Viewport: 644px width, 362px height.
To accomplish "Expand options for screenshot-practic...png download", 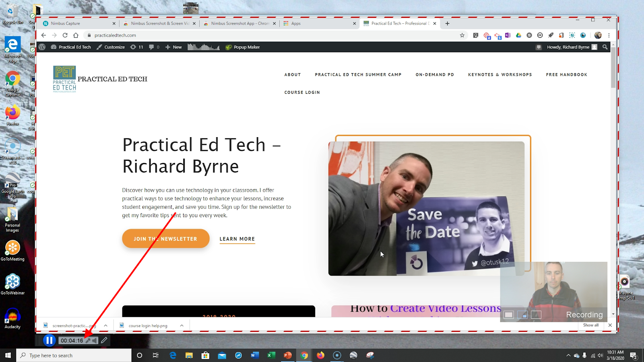I will [105, 325].
